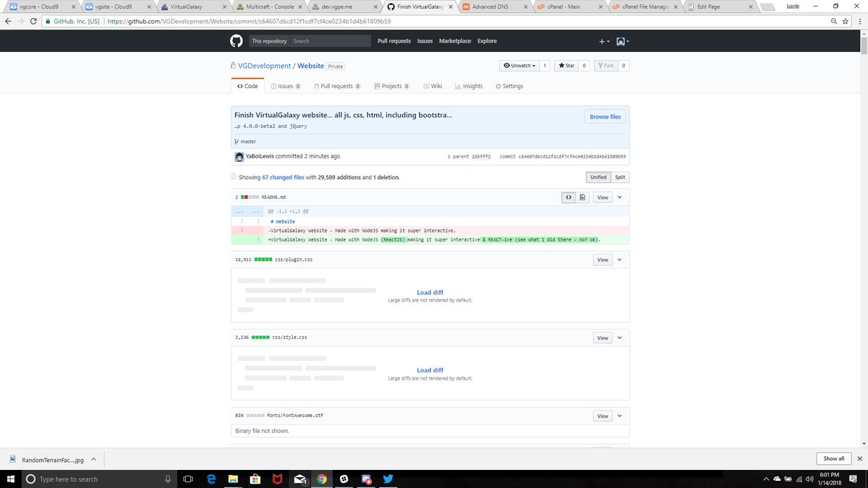Expand the 67 changed files list

point(283,177)
